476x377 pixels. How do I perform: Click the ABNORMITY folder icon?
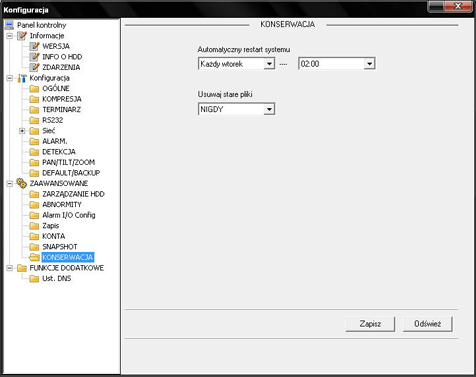34,205
